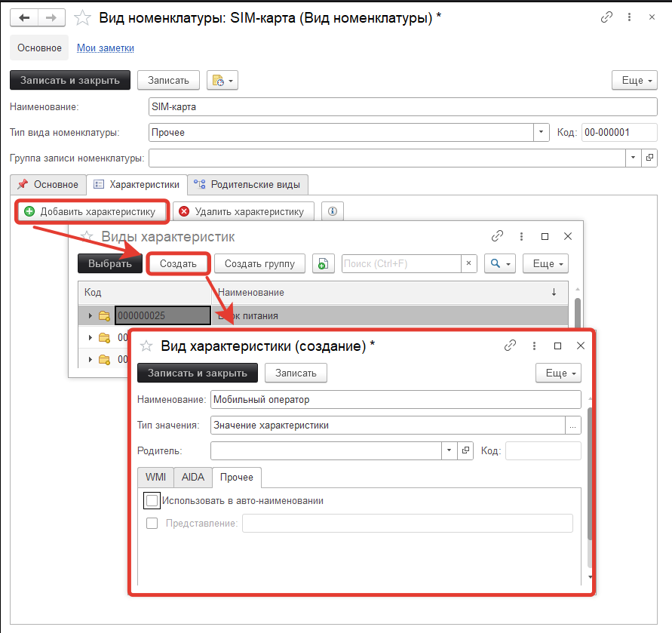Open Группа записи номенклатуры item icon
The width and height of the screenshot is (672, 633).
coord(649,158)
